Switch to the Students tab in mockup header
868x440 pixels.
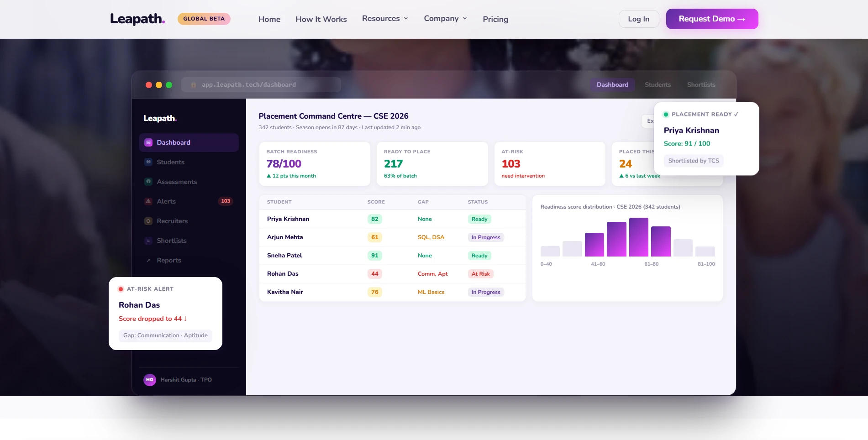tap(658, 84)
